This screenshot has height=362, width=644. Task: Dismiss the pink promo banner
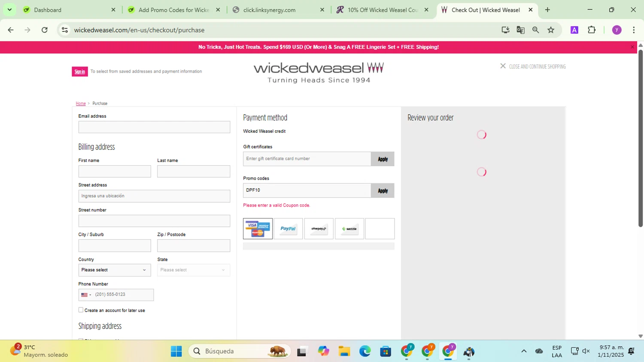point(632,47)
